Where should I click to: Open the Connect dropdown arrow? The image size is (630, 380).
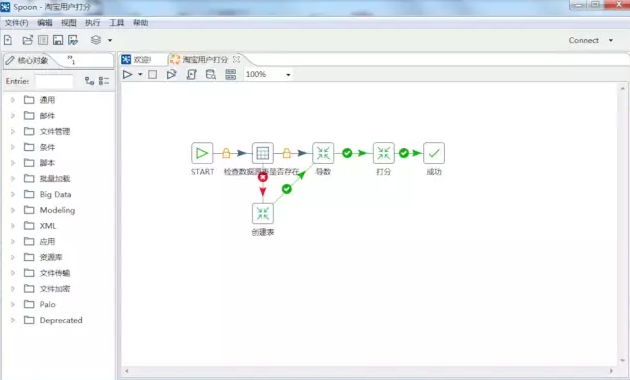[x=611, y=41]
